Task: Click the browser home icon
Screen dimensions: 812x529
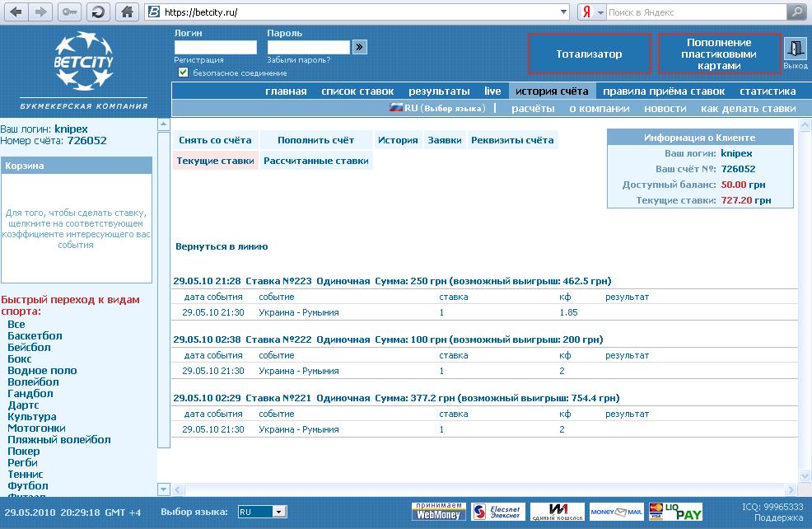Action: (x=125, y=12)
